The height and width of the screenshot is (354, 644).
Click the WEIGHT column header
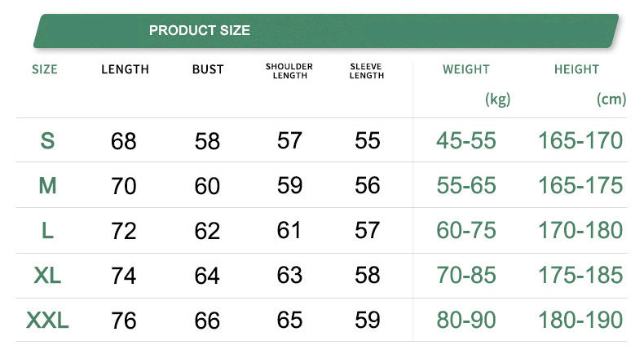466,70
